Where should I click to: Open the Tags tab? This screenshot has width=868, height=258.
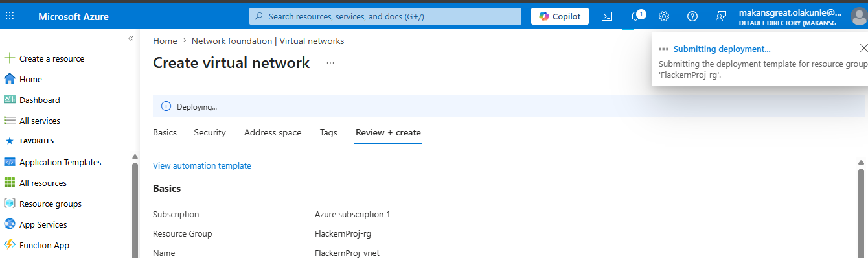pos(328,132)
